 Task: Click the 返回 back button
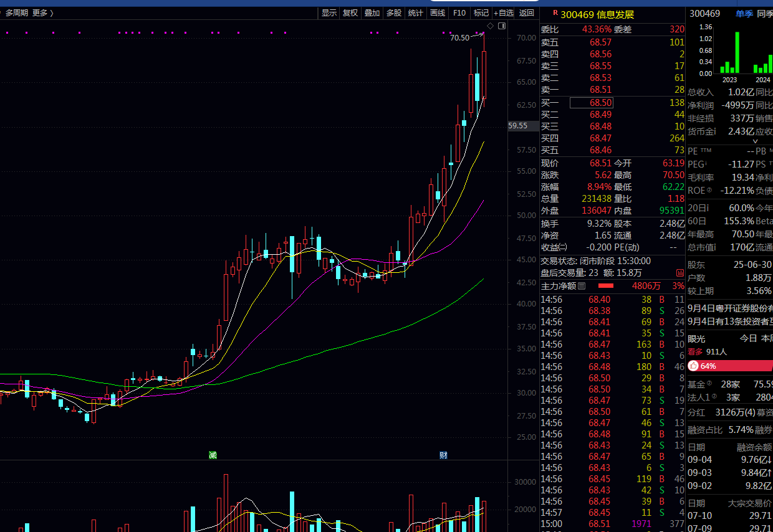pyautogui.click(x=527, y=13)
